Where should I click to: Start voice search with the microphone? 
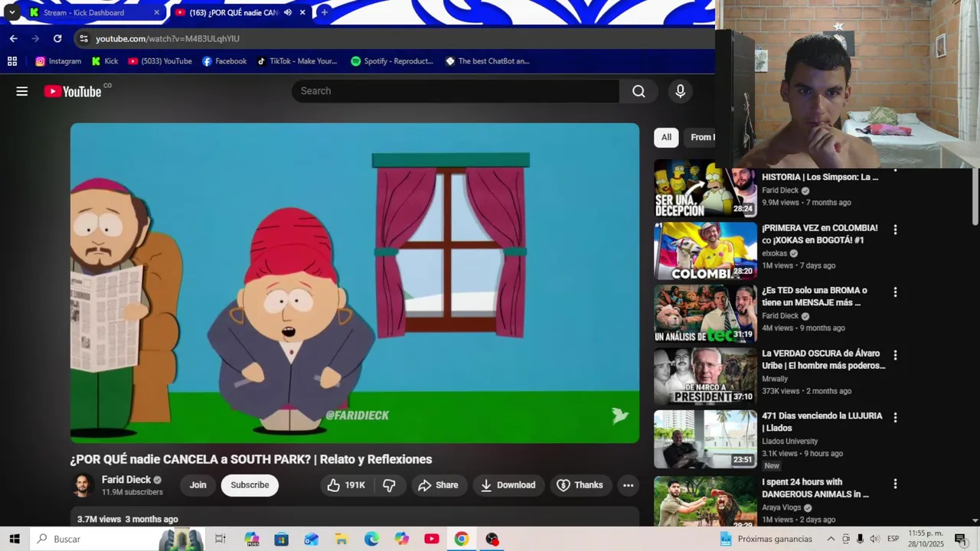coord(680,91)
